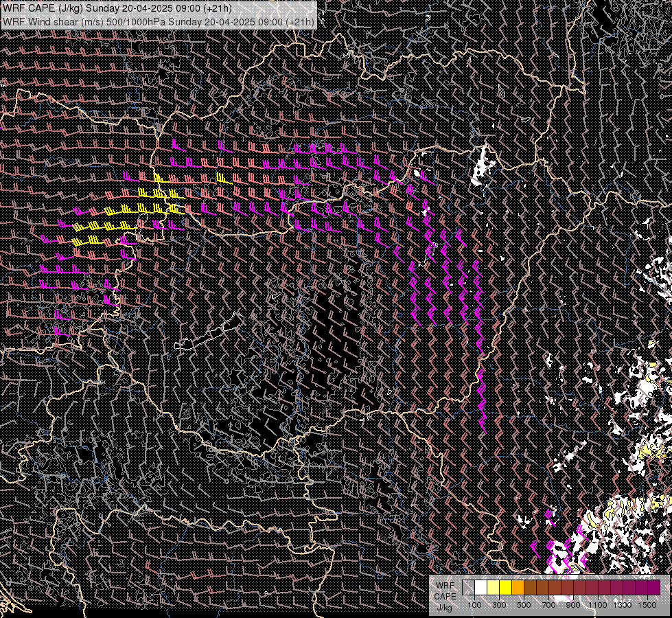Click the last purple swatch above 1500

pos(654,587)
